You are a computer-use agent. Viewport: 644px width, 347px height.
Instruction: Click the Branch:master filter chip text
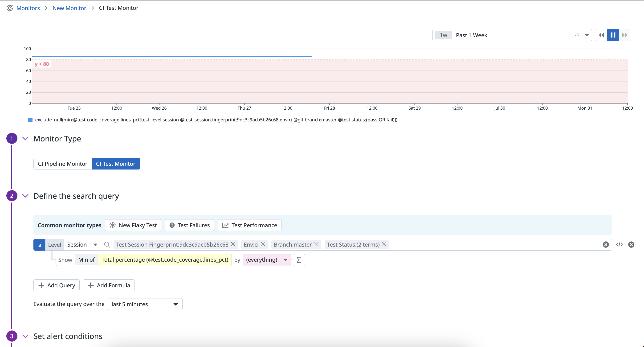293,245
